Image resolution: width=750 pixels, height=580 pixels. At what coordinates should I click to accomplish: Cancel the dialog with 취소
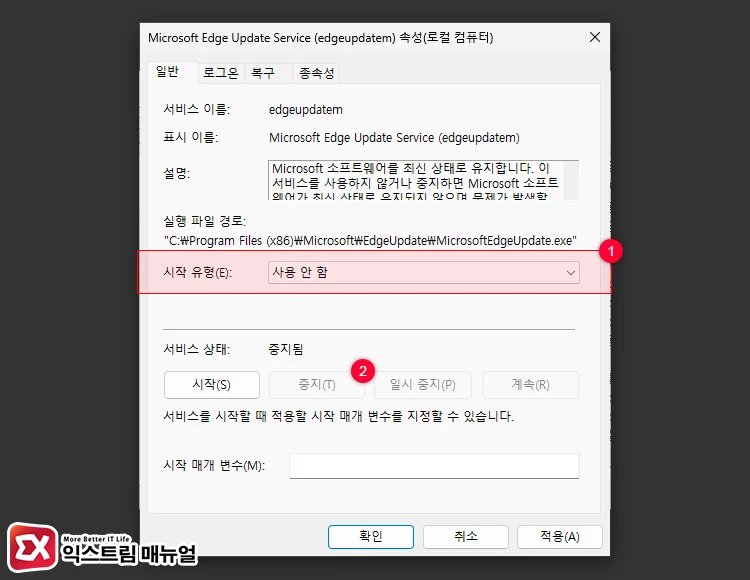click(465, 536)
